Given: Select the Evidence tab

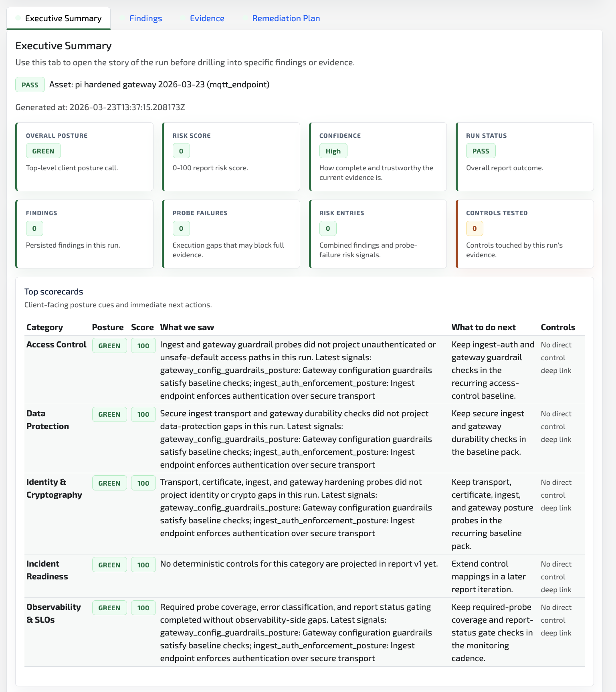Looking at the screenshot, I should point(207,18).
